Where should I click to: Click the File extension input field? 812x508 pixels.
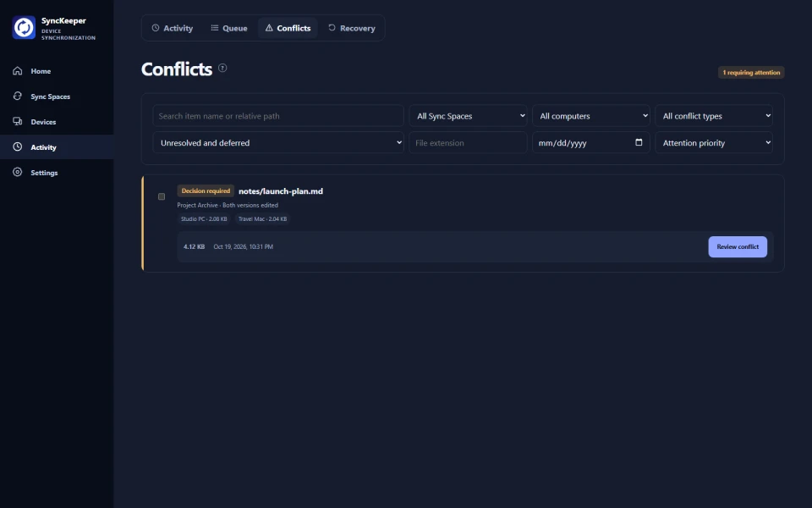[468, 142]
